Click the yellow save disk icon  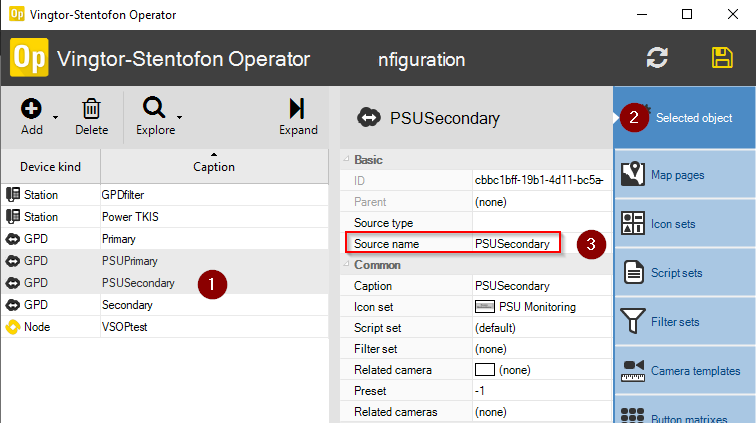[722, 58]
